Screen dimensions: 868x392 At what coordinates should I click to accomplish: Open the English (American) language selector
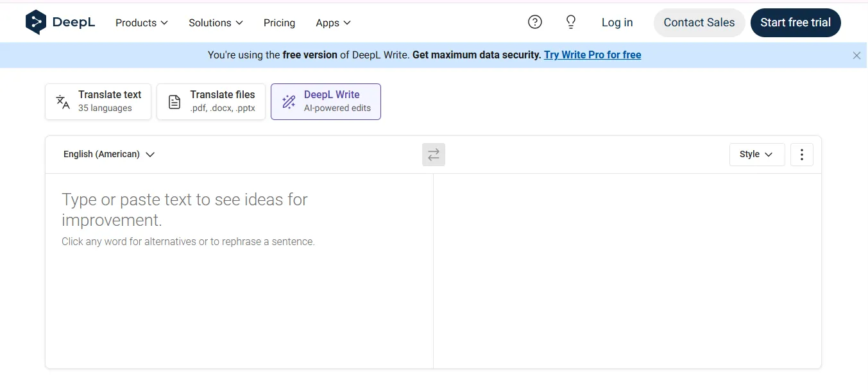pyautogui.click(x=109, y=155)
